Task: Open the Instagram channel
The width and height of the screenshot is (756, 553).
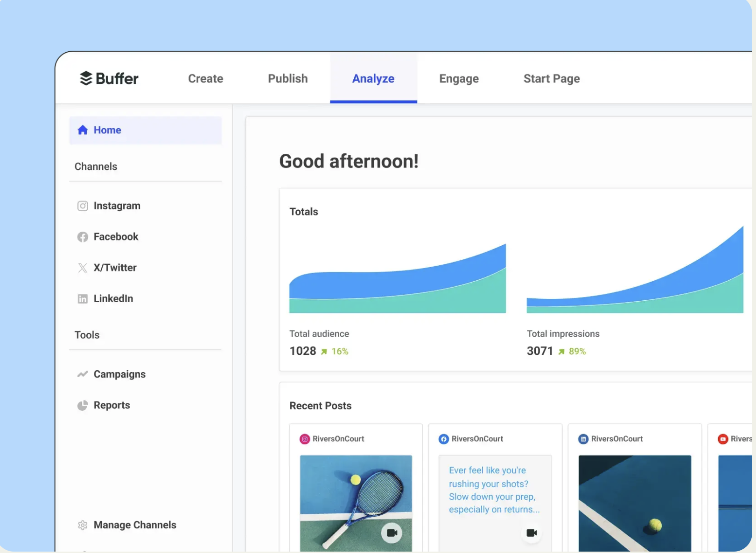Action: pos(117,206)
